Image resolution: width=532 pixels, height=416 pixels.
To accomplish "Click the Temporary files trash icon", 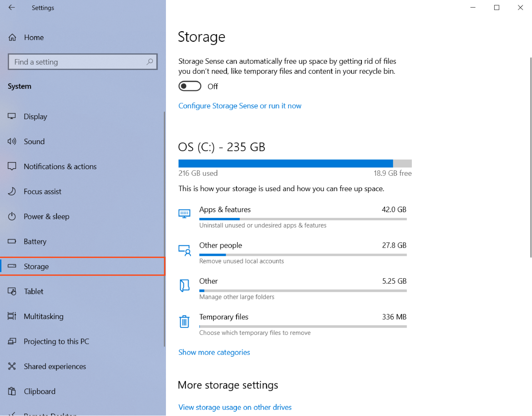I will [x=184, y=321].
